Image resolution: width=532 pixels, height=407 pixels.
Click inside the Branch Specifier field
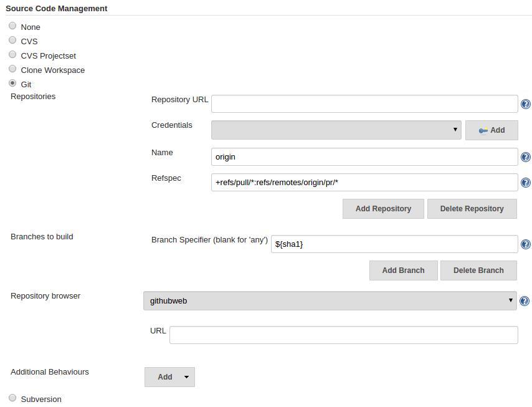pos(374,244)
